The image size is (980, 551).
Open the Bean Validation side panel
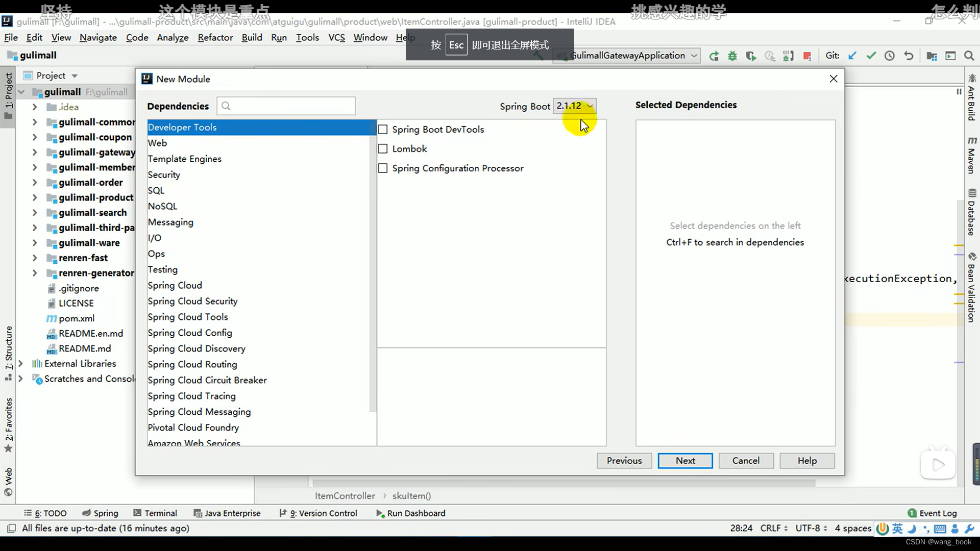tap(972, 288)
